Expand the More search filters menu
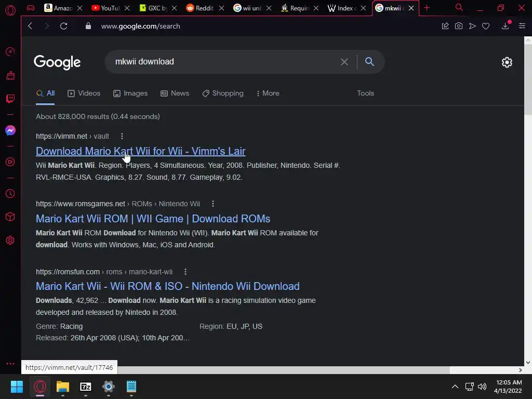The width and height of the screenshot is (532, 399). 268,94
